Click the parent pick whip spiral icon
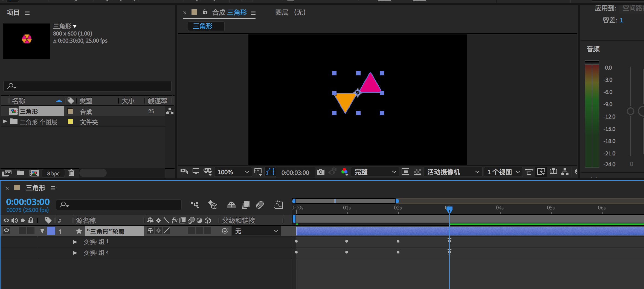644x289 pixels. 225,231
